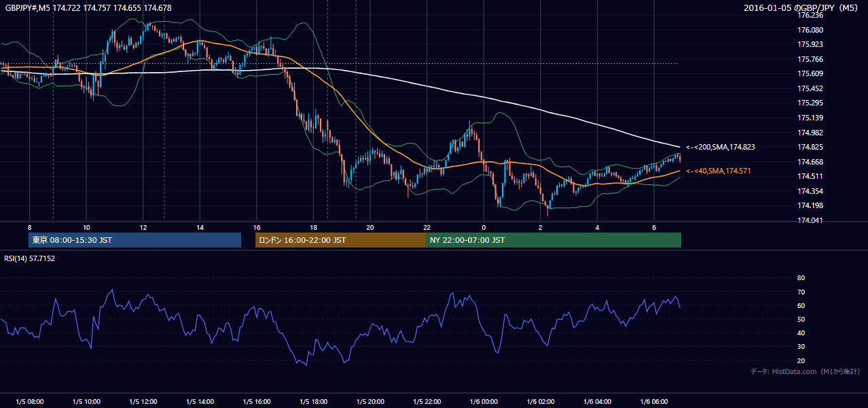This screenshot has height=408, width=868.
Task: Click the bottom timestamp 1/5 14:00
Action: [x=200, y=402]
